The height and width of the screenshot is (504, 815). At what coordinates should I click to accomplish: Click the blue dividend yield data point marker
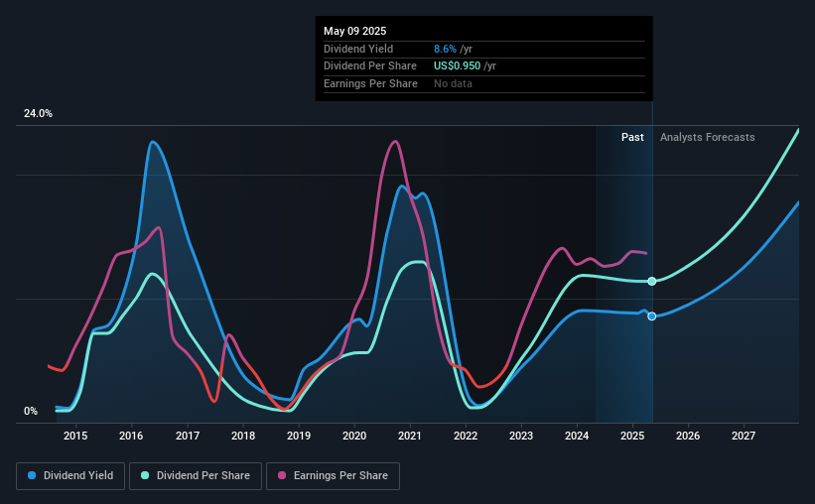[x=652, y=316]
